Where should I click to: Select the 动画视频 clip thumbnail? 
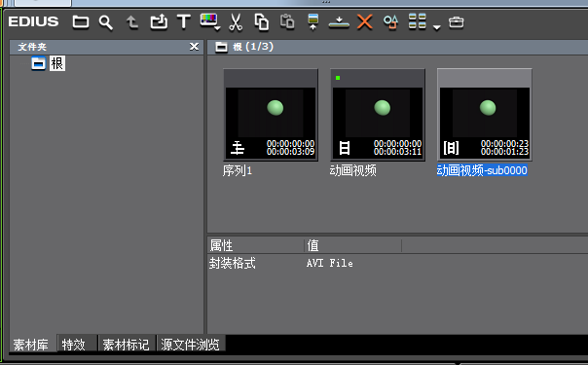[x=378, y=115]
